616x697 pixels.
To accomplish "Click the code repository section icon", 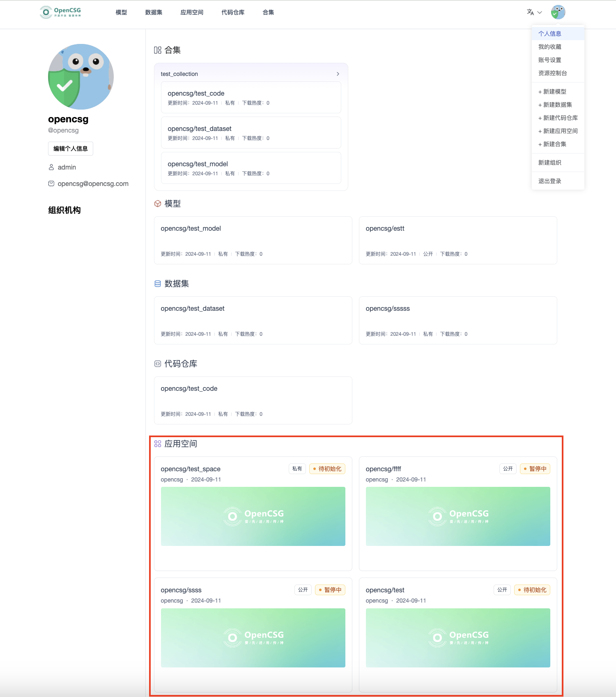I will click(x=158, y=364).
